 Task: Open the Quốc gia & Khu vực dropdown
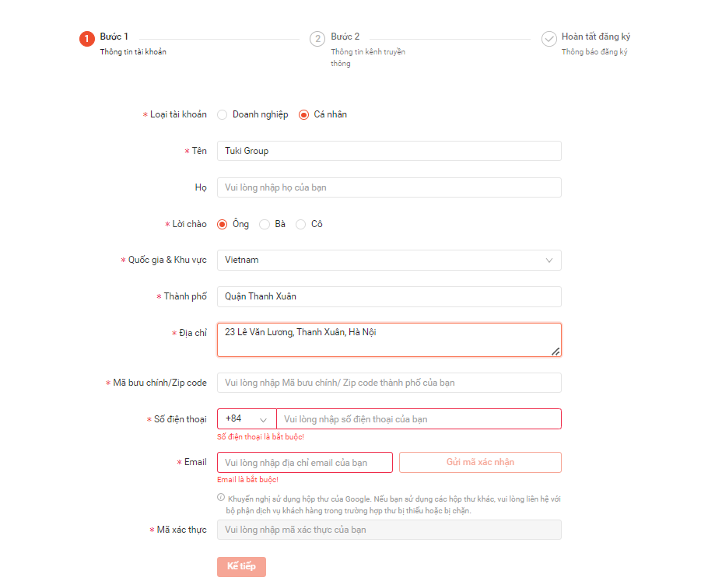[x=389, y=260]
